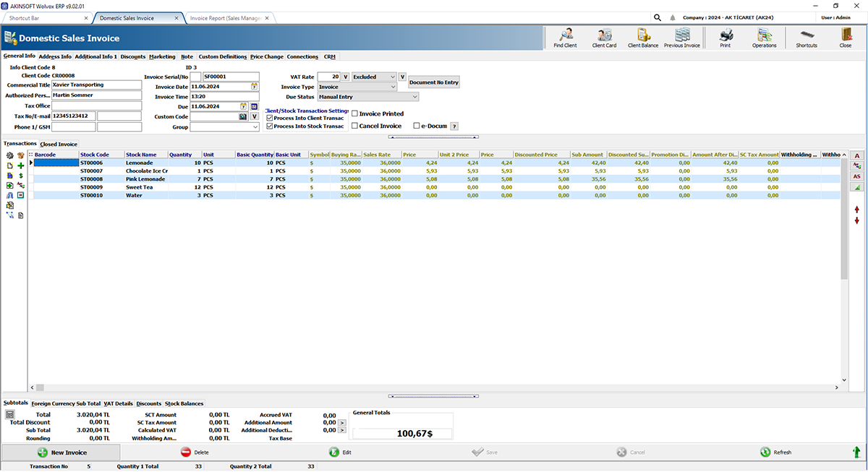The width and height of the screenshot is (868, 472).
Task: Open the VAT Details bottom tab
Action: [x=119, y=403]
